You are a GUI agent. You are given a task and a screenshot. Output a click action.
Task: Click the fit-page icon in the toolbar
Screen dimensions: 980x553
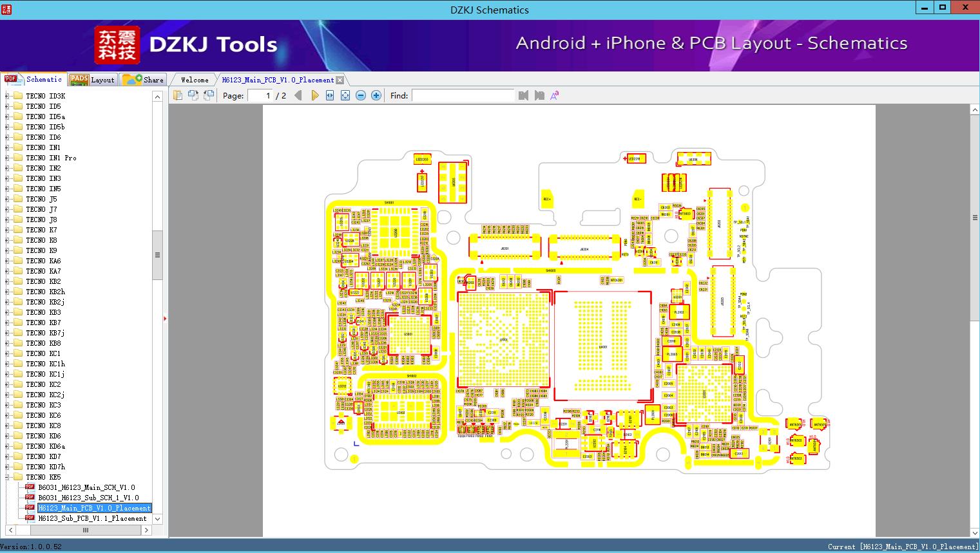coord(345,95)
